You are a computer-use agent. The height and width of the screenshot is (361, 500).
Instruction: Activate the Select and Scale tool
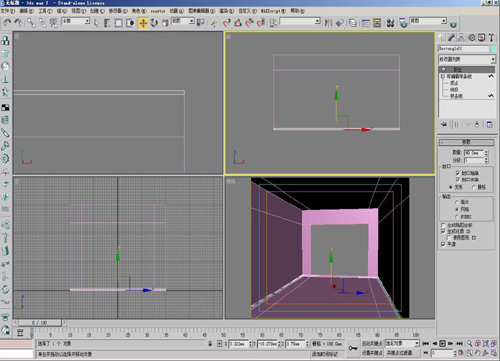click(x=165, y=23)
